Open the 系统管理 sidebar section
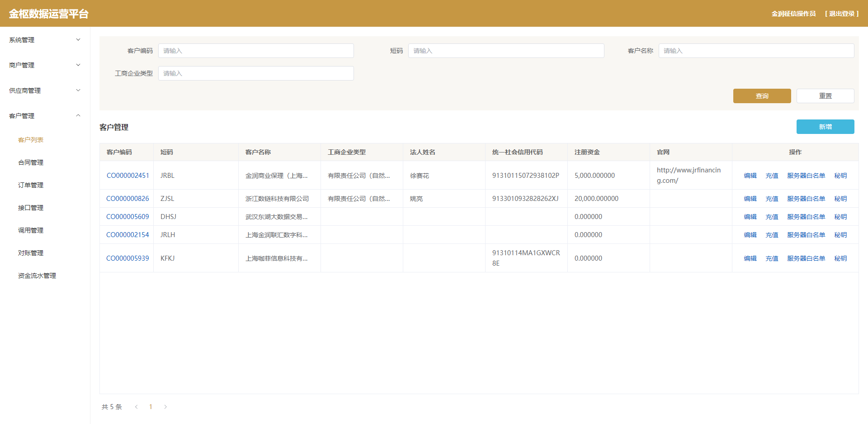The width and height of the screenshot is (868, 424). click(45, 40)
